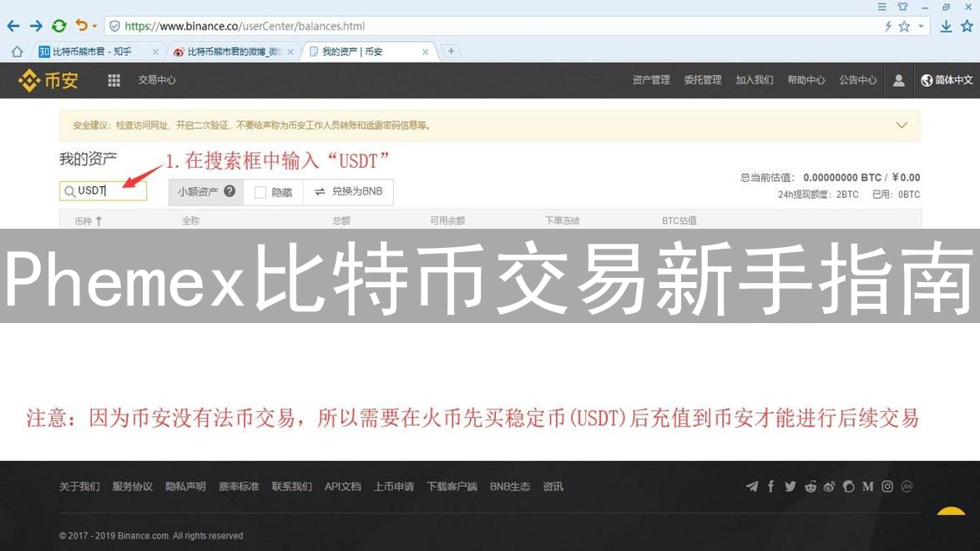Sort by the 币种 column header
The image size is (980, 551).
click(x=88, y=220)
